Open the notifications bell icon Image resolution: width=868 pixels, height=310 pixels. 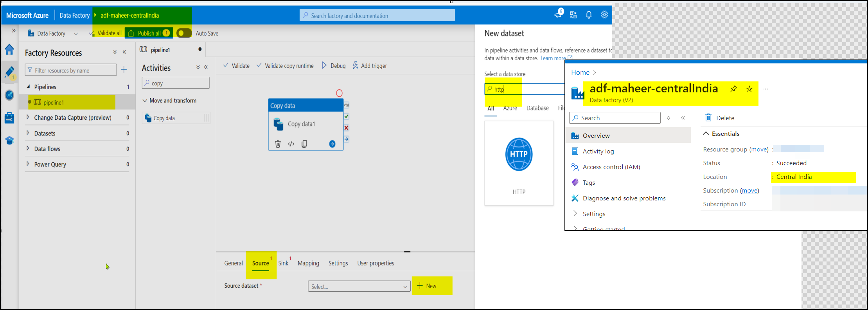point(589,15)
